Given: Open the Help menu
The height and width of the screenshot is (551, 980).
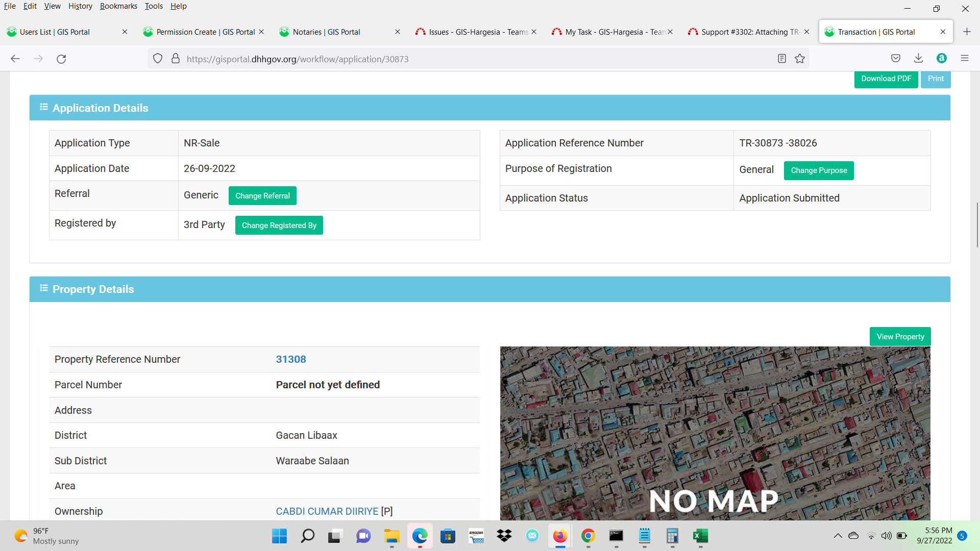Looking at the screenshot, I should 179,6.
